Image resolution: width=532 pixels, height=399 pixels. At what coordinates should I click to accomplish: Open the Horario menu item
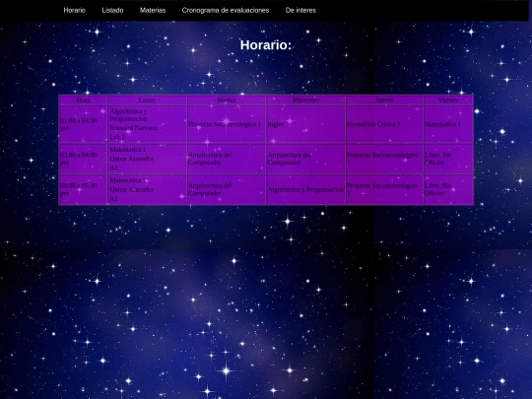[x=74, y=10]
